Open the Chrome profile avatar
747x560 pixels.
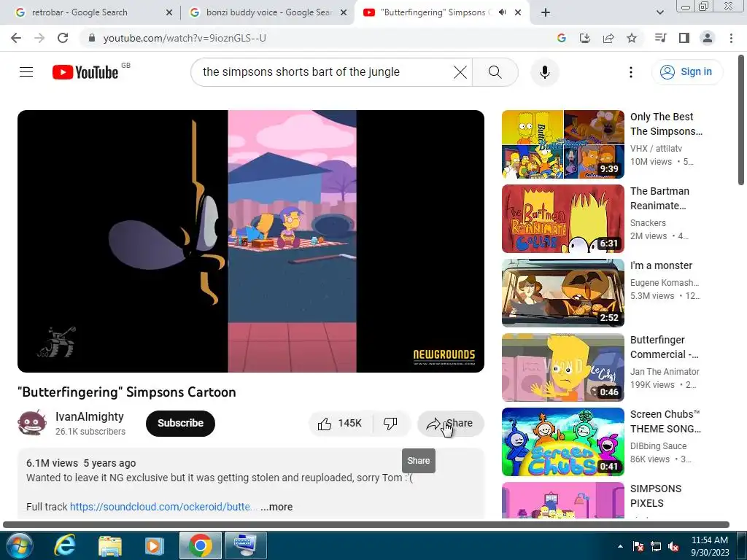point(708,38)
